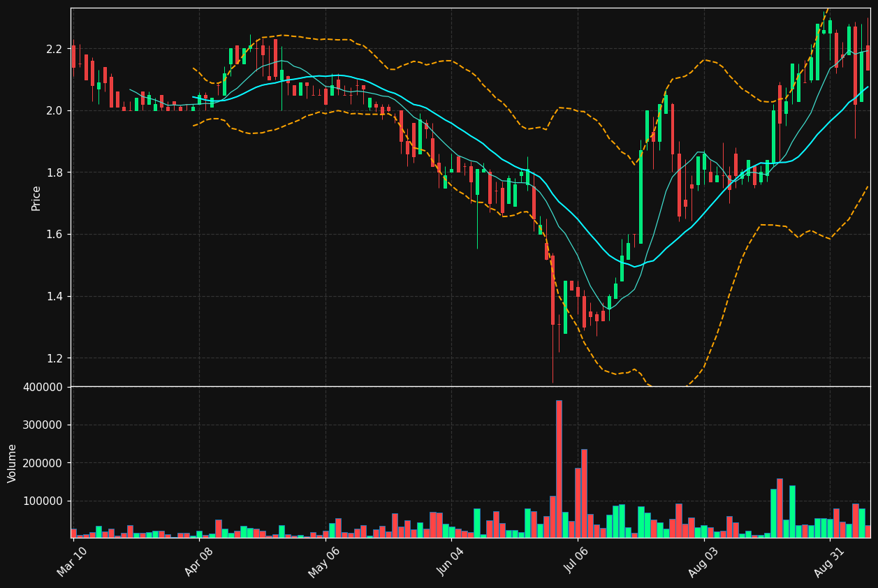Click the 1.6 price axis value
878x588 pixels.
point(55,235)
